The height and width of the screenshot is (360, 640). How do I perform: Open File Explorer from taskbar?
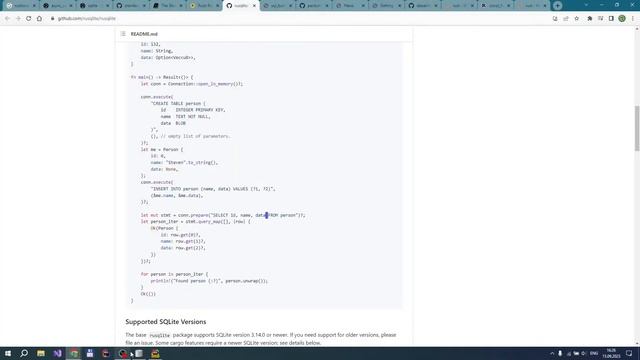click(x=41, y=353)
